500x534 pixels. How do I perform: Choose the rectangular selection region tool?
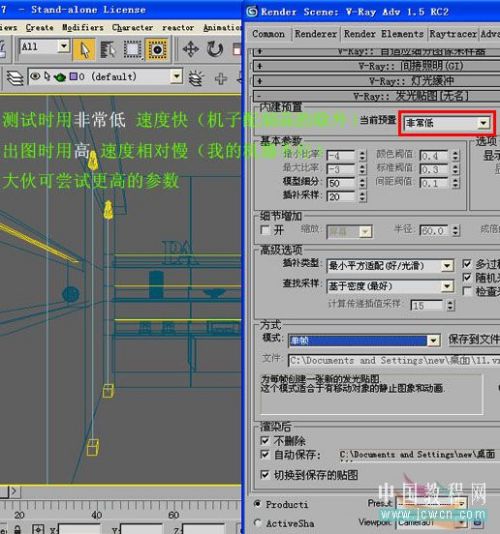pos(132,50)
